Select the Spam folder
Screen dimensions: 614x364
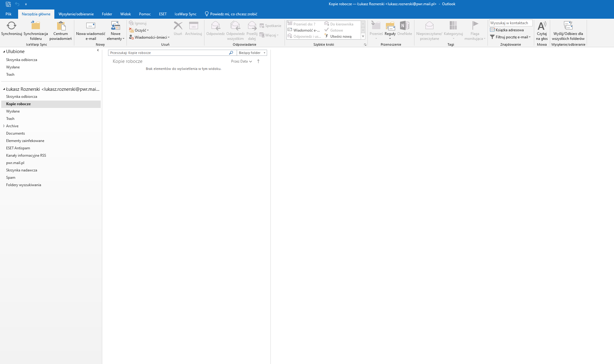pos(11,178)
